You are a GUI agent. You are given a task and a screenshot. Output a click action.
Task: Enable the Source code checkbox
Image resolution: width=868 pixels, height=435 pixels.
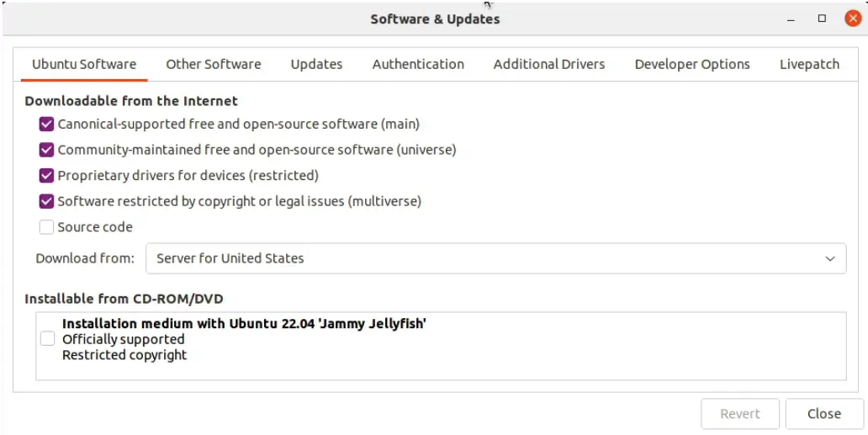click(x=47, y=227)
